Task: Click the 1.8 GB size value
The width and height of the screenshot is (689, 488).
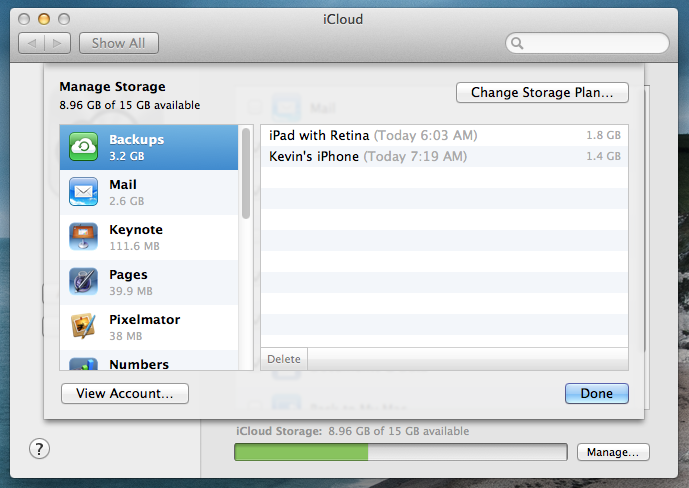Action: click(603, 135)
